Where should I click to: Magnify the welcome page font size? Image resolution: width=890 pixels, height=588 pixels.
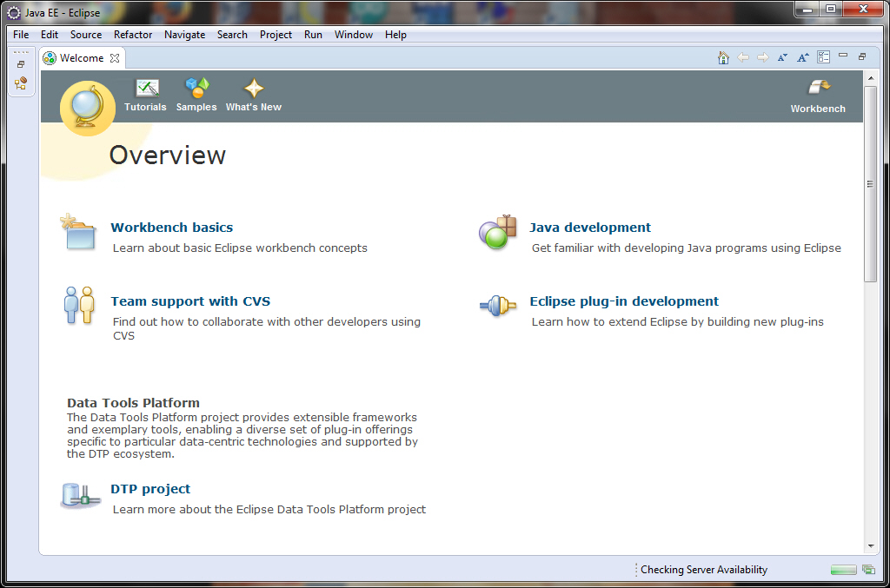(x=802, y=57)
